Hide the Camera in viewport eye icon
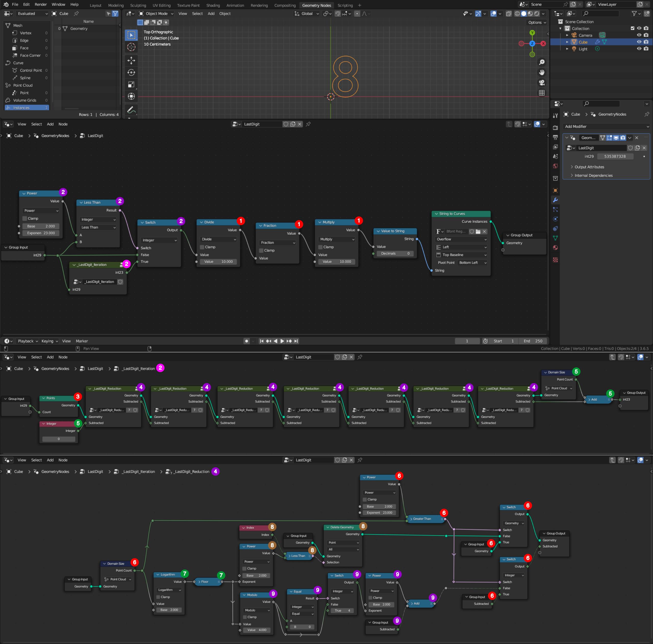653x644 pixels. pyautogui.click(x=639, y=35)
